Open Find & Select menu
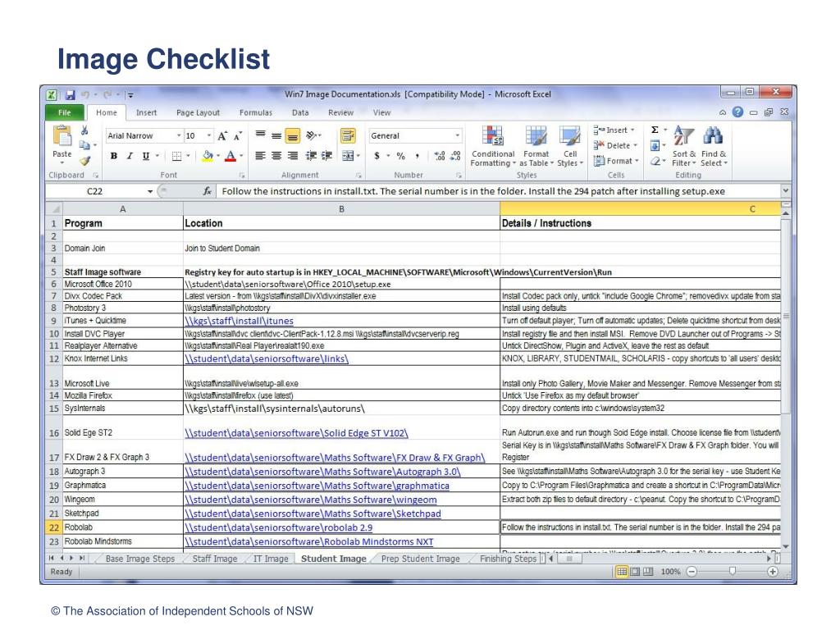840x630 pixels. (714, 146)
